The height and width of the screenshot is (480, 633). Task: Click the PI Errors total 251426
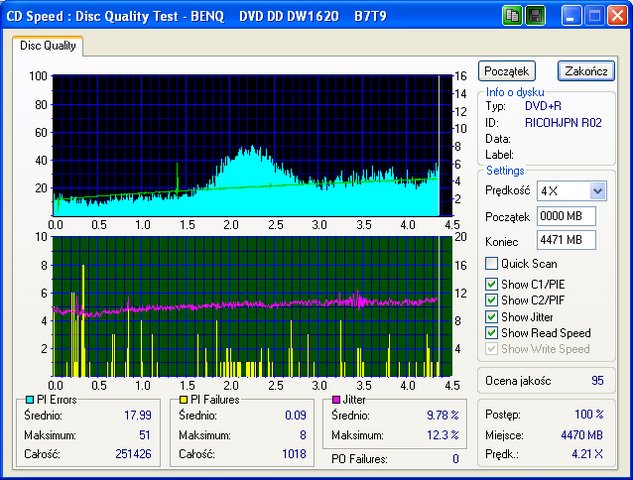point(133,454)
